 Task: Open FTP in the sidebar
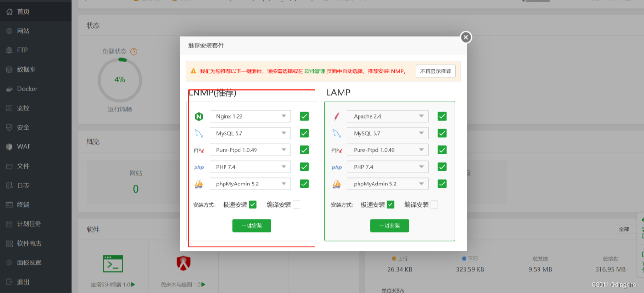pos(36,50)
